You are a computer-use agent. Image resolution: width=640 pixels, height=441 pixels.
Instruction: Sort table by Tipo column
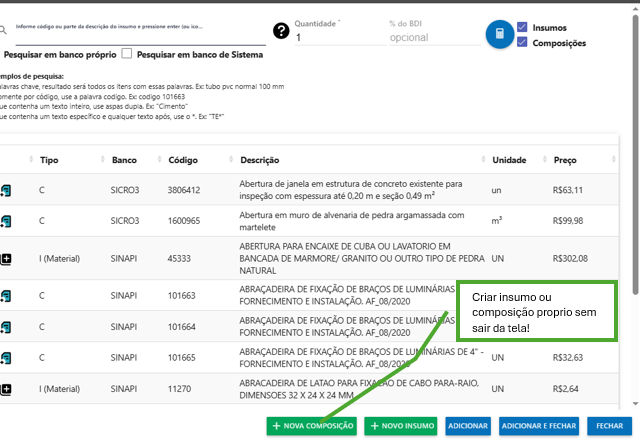tap(49, 160)
